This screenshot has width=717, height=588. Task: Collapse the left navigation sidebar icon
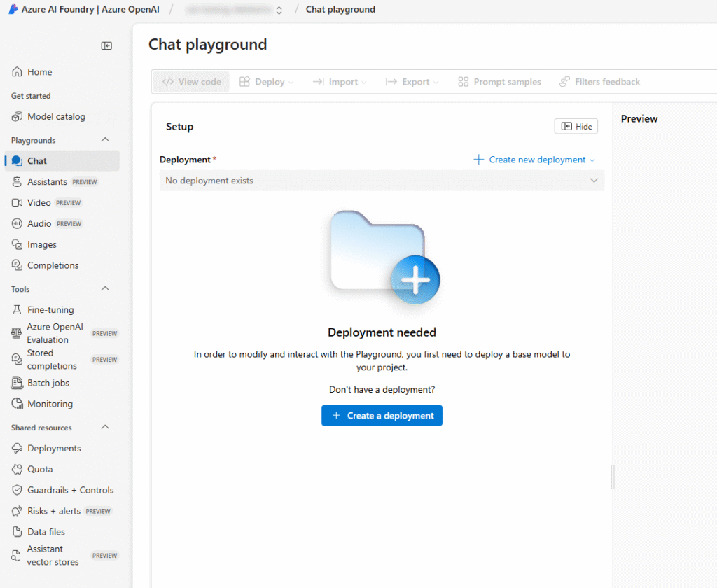(x=106, y=45)
